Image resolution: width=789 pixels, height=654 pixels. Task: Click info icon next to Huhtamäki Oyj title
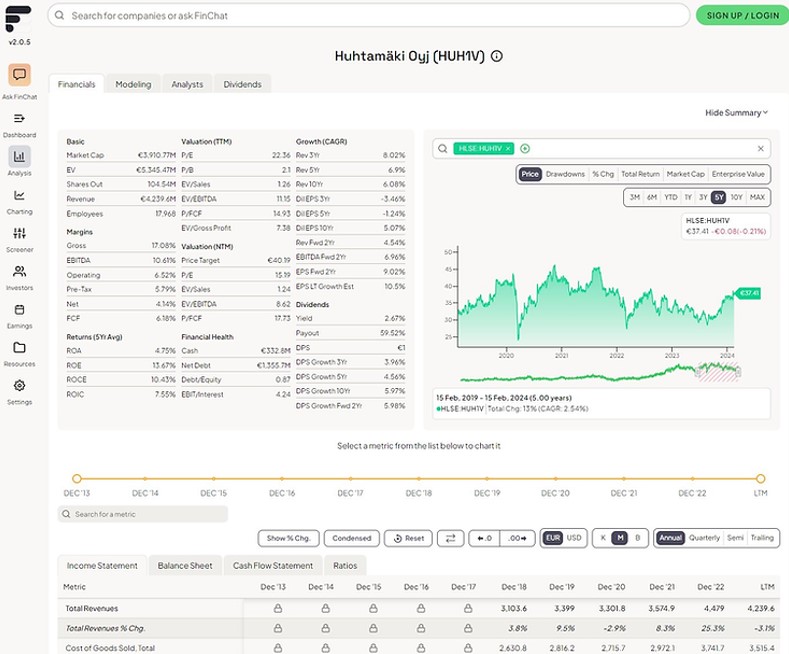497,56
